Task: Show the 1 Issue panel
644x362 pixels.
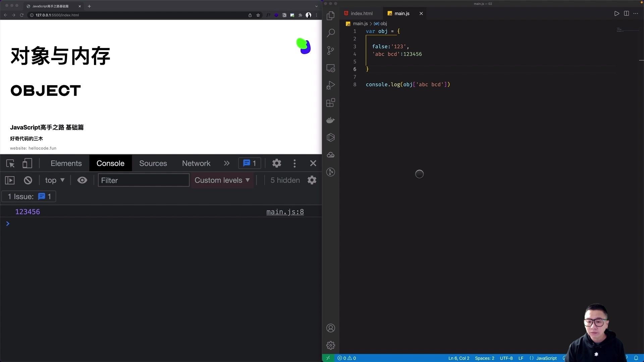Action: pos(29,196)
